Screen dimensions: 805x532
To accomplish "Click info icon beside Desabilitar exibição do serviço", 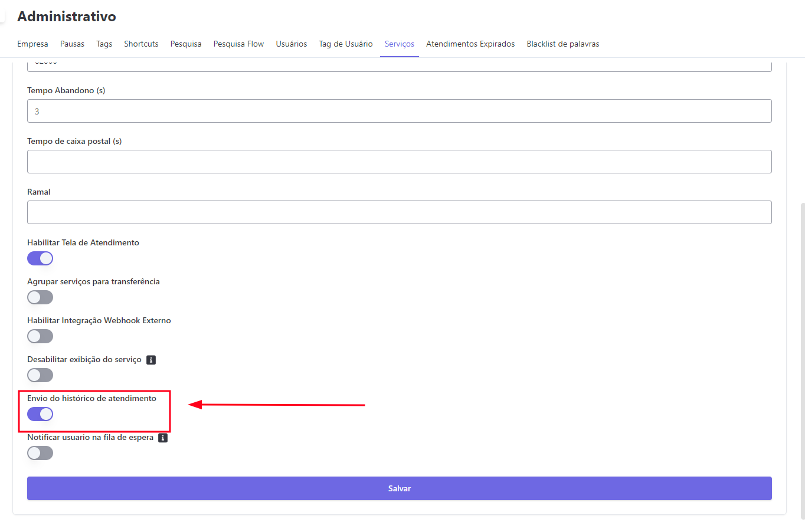I will click(151, 360).
